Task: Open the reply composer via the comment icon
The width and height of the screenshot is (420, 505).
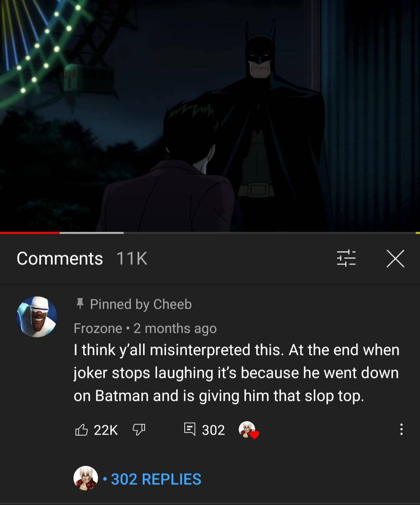Action: 190,430
